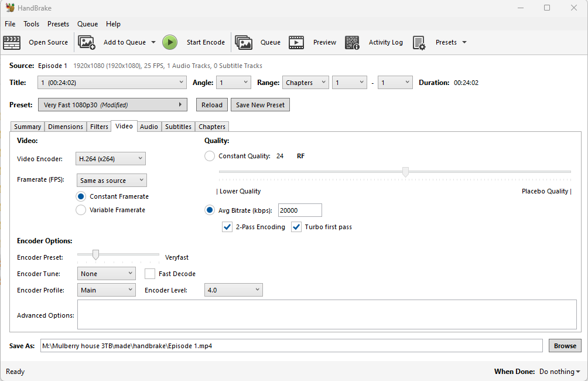The width and height of the screenshot is (588, 381).
Task: Click the Presets list gear icon
Action: 419,42
